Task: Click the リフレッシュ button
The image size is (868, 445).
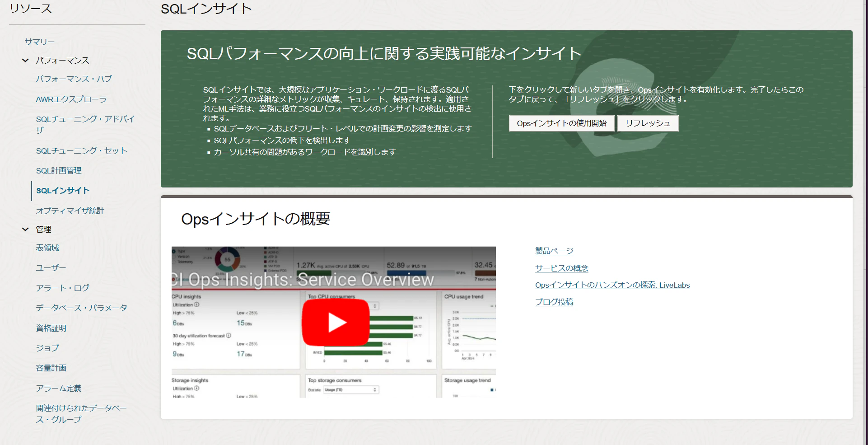Action: pos(648,123)
